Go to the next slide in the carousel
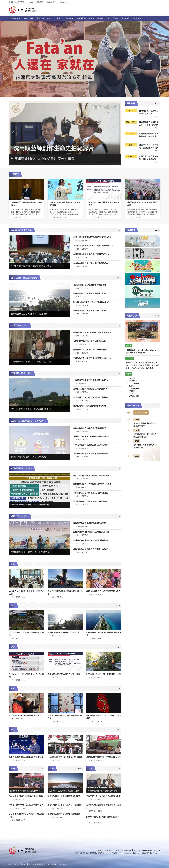 point(117,133)
